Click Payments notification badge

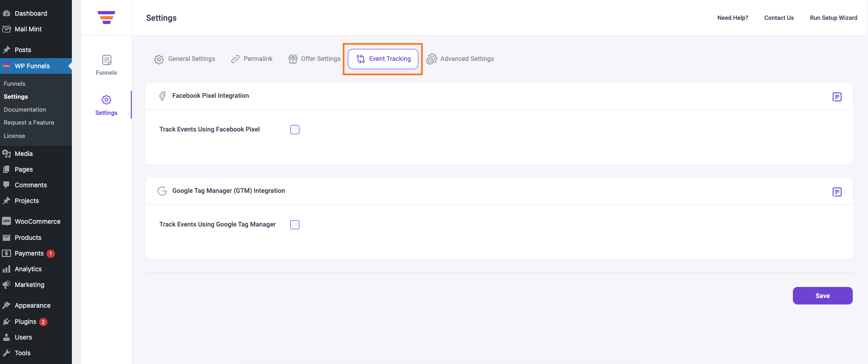pos(51,254)
